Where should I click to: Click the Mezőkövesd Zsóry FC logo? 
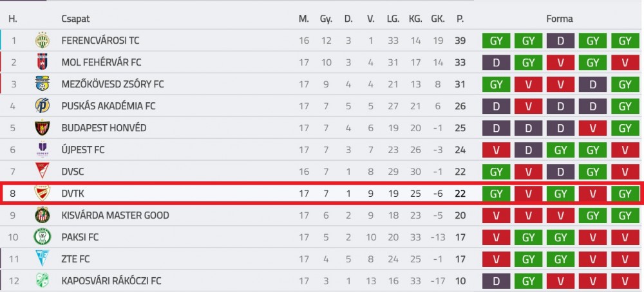click(42, 84)
